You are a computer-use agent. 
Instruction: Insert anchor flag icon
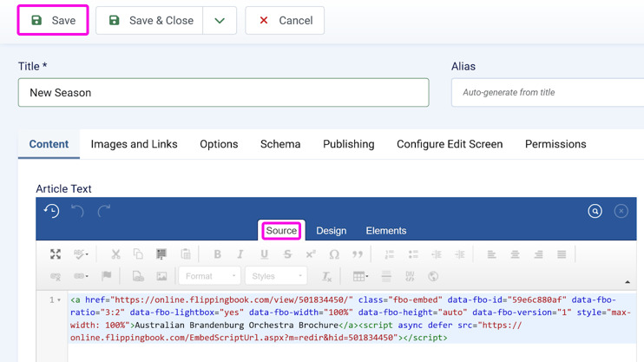click(107, 276)
